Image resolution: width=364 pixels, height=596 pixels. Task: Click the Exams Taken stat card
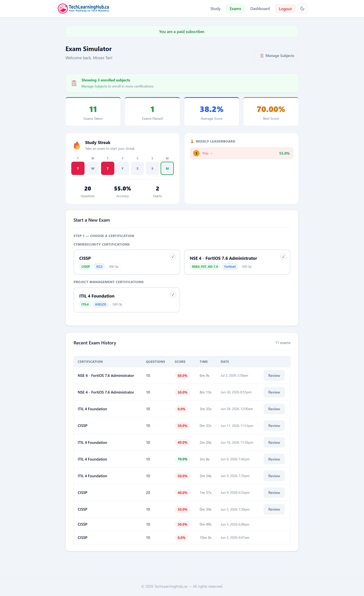pos(93,112)
